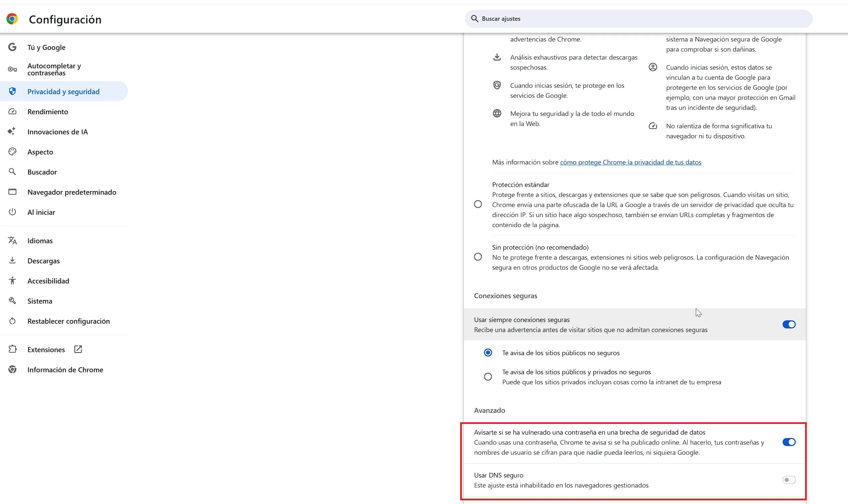Open the Extensiones page

(x=64, y=350)
